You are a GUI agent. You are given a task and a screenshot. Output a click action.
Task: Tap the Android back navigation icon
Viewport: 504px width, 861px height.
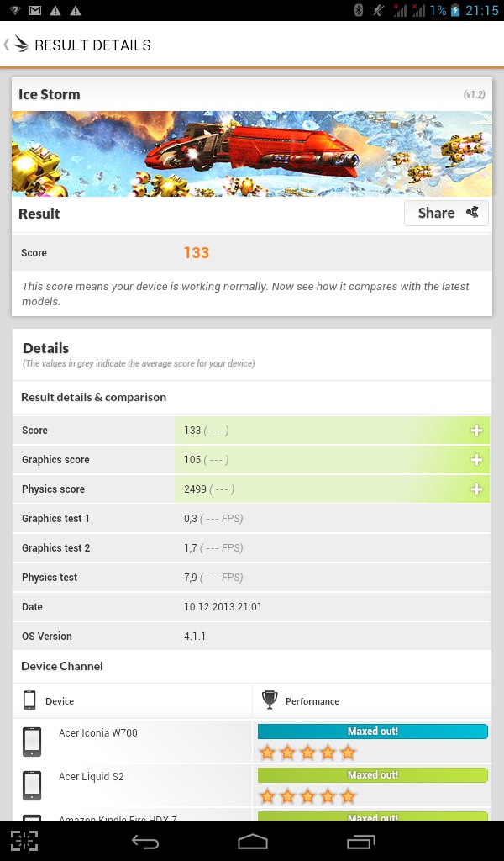tap(145, 841)
